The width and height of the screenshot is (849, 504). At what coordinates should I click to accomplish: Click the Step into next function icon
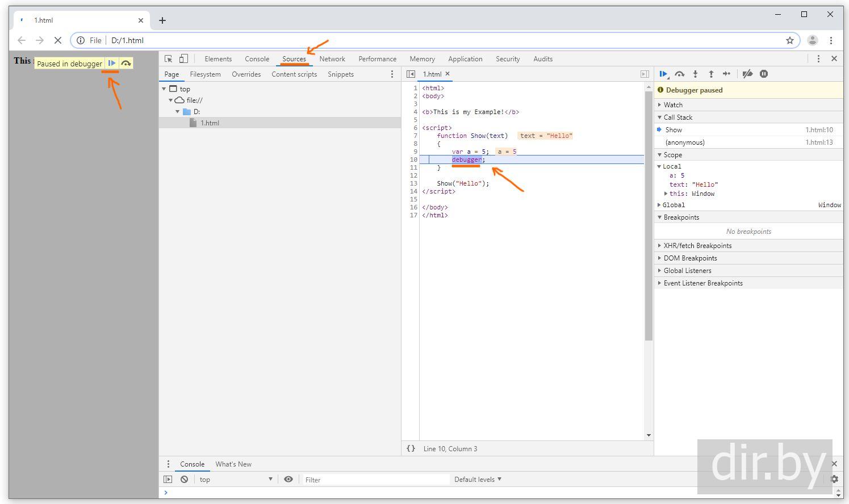[x=695, y=74]
